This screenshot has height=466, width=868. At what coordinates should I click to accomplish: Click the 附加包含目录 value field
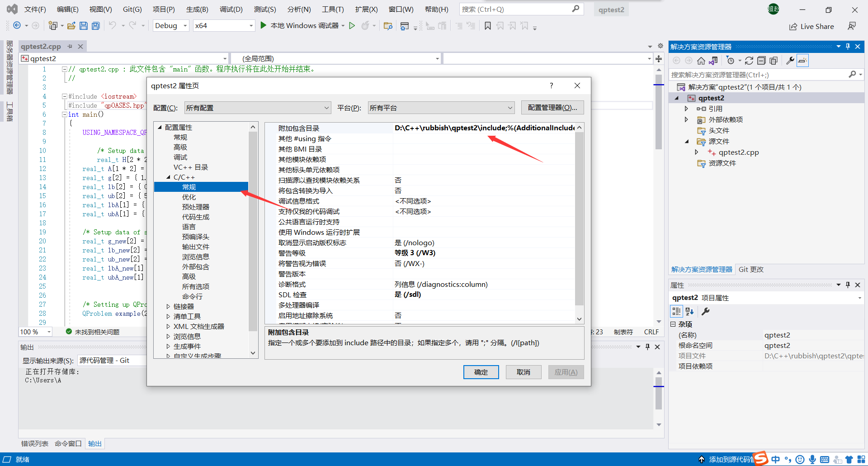click(484, 128)
